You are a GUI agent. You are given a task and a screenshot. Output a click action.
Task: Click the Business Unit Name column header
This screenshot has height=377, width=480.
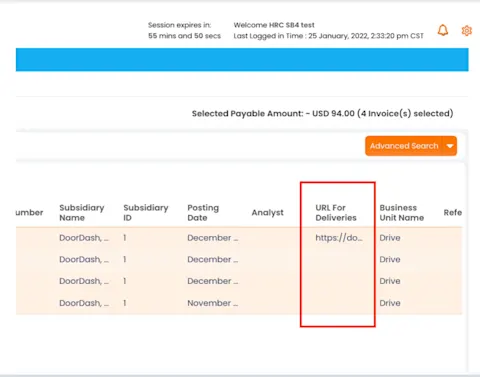click(x=402, y=213)
